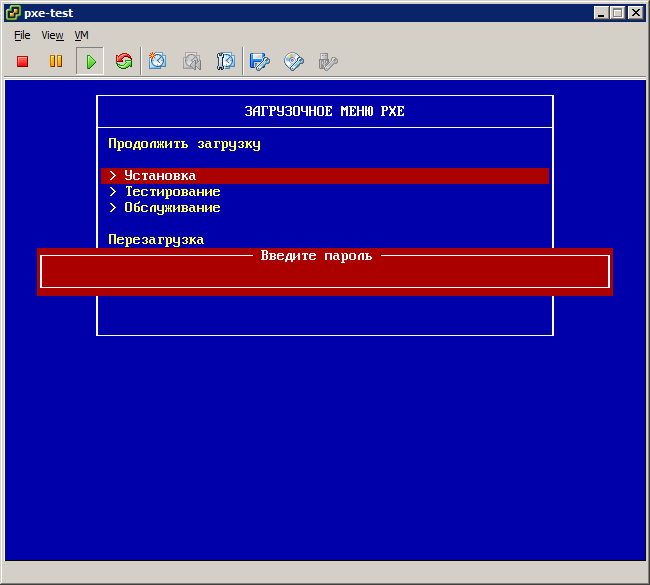Minimize the pxe-test window
The width and height of the screenshot is (650, 585).
pos(601,13)
